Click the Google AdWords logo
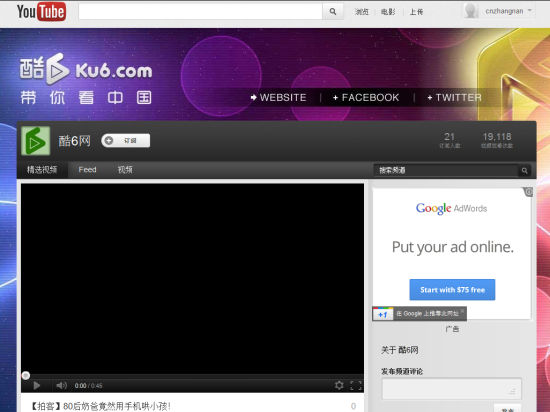 451,208
